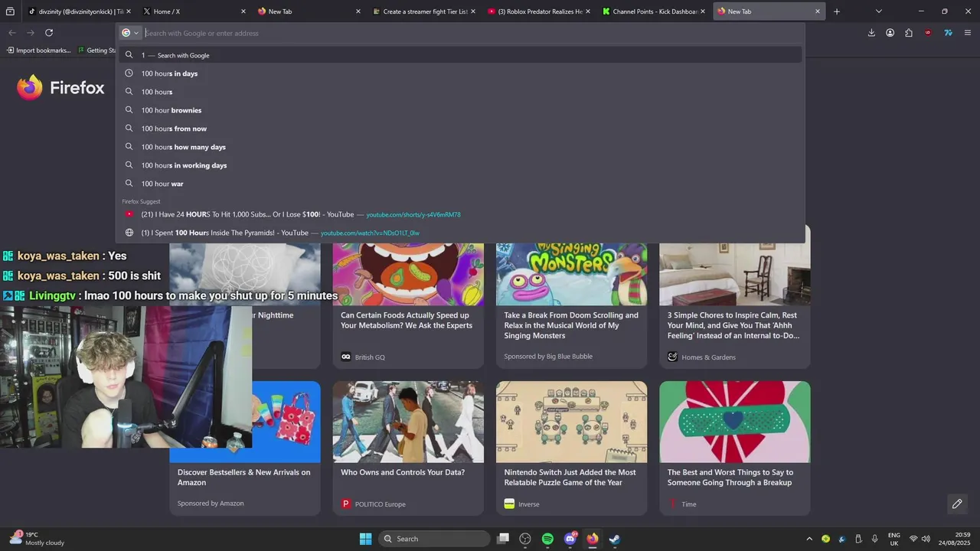Close the Channel Points Kick tab
Viewport: 980px width, 551px height.
(703, 11)
